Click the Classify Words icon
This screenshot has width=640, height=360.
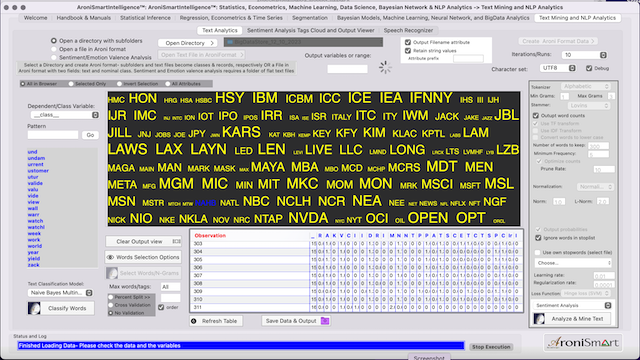pos(34,308)
